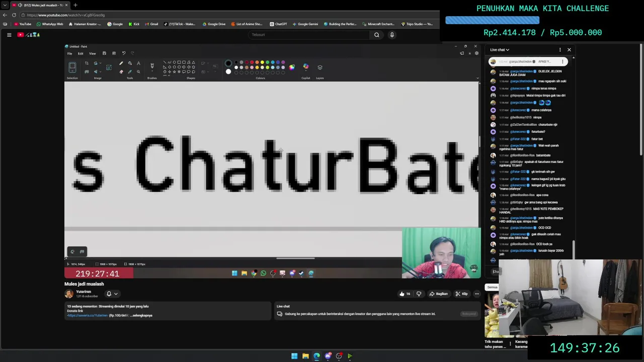The height and width of the screenshot is (362, 644).
Task: Open notification bell dropdown for Yuteriren
Action: pyautogui.click(x=112, y=294)
